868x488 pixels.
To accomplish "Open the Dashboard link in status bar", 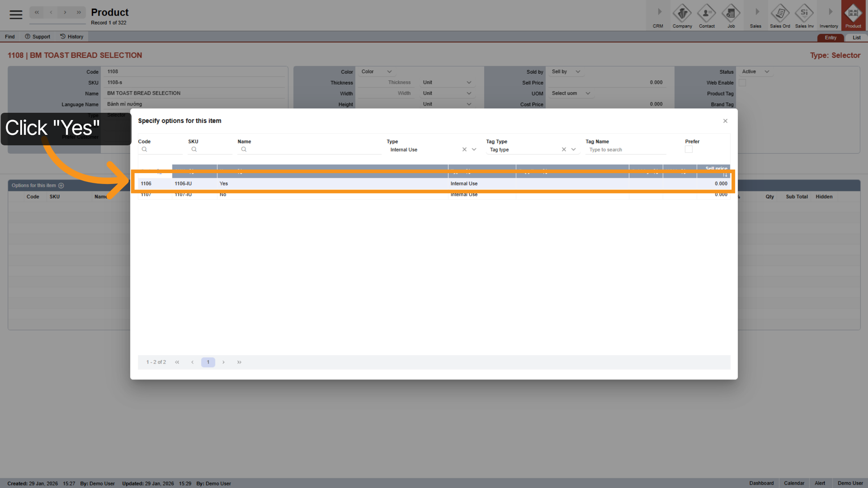I will [x=761, y=483].
